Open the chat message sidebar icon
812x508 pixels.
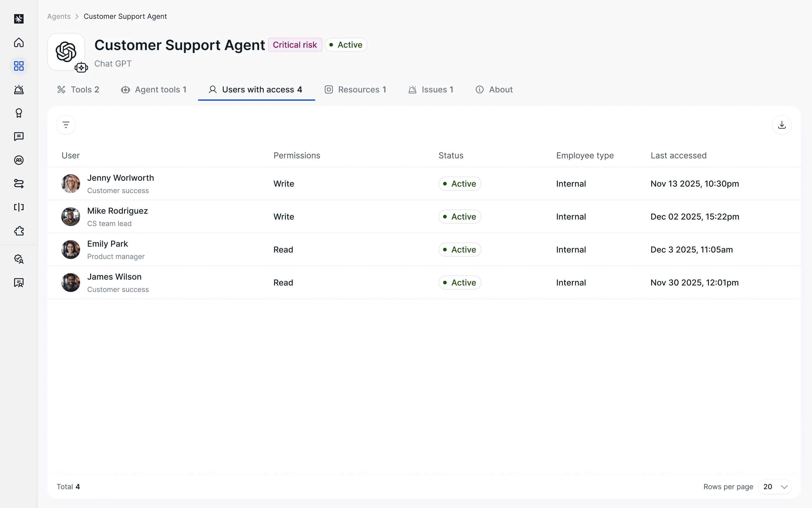(x=19, y=136)
